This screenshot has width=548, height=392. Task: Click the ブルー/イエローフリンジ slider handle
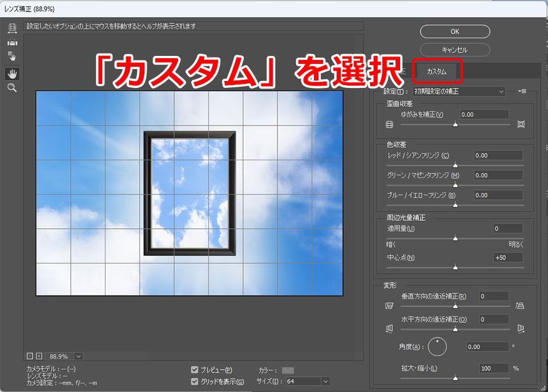pyautogui.click(x=456, y=205)
